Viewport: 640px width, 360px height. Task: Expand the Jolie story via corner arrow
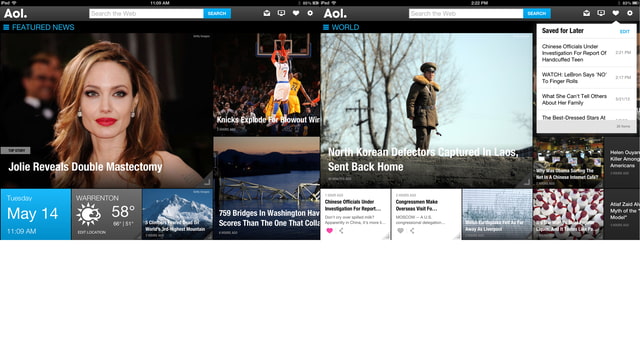tap(207, 182)
